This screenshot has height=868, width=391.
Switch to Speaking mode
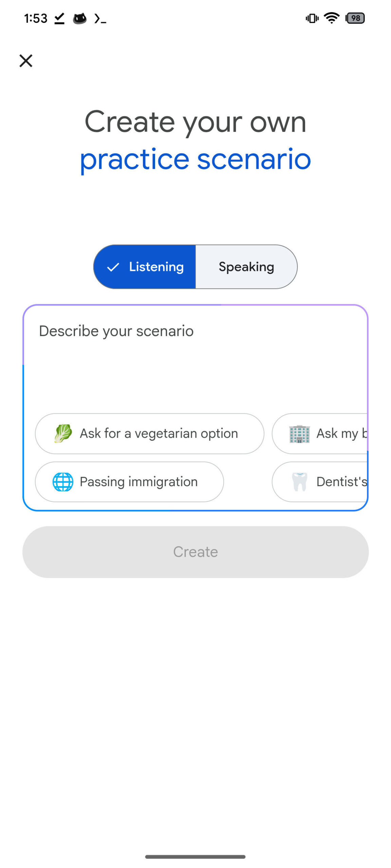click(x=246, y=267)
